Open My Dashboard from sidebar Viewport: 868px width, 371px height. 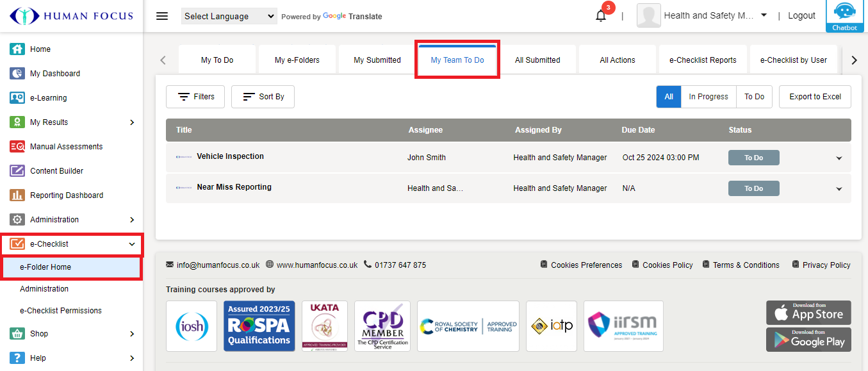54,74
